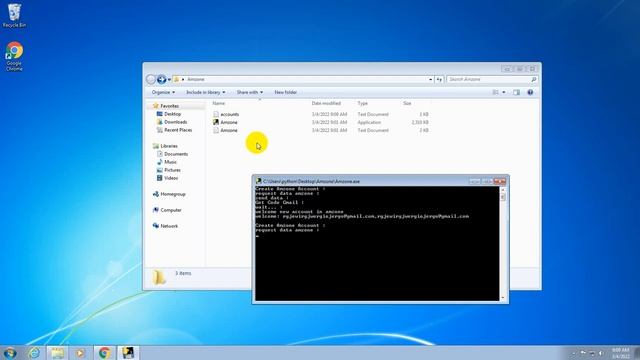The image size is (640, 360).
Task: Open Windows Media Player taskbar icon
Action: (80, 353)
